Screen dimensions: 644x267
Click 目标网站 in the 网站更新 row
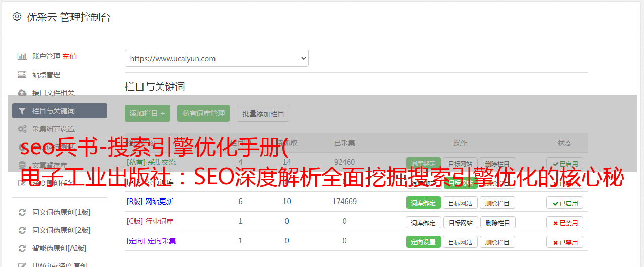(x=460, y=203)
